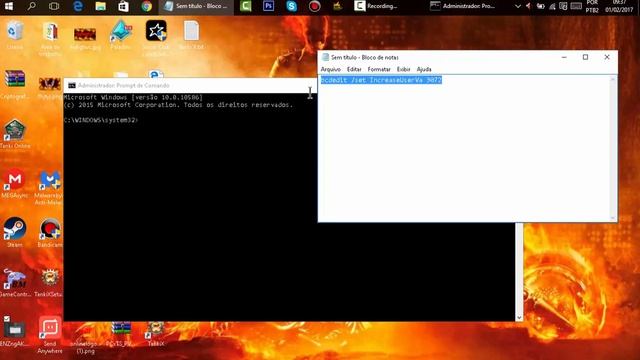
Task: Open the network signal tray icon
Action: pyautogui.click(x=552, y=6)
